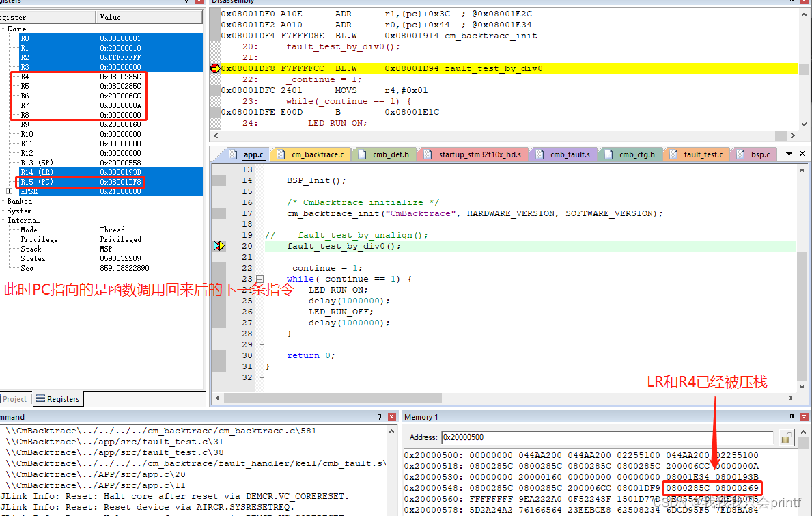Pin the Memory 1 panel
This screenshot has width=812, height=516.
coord(792,417)
